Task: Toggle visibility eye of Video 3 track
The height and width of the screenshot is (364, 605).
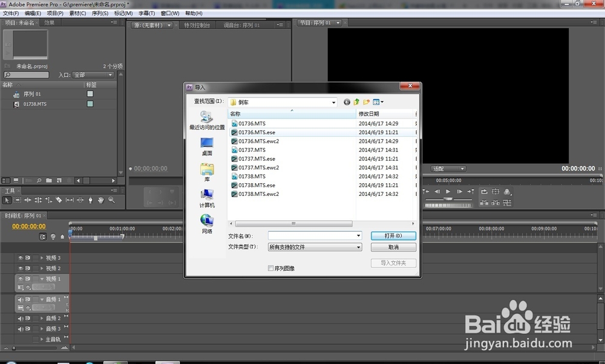Action: pos(21,258)
